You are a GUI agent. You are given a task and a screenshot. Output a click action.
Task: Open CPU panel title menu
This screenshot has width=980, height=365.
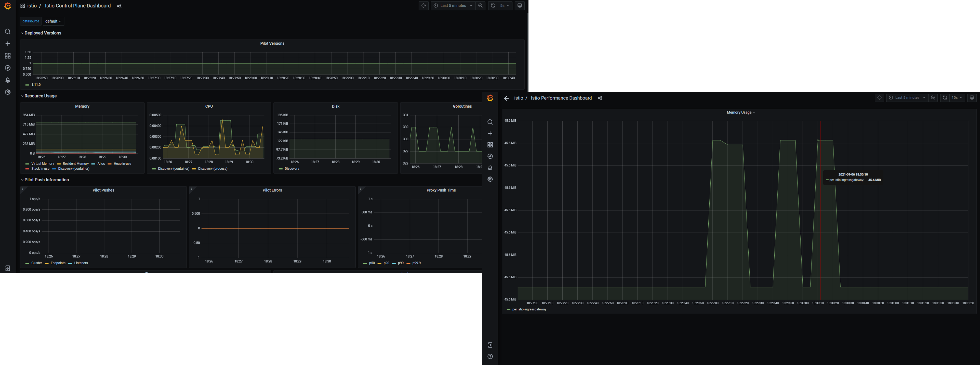(209, 106)
